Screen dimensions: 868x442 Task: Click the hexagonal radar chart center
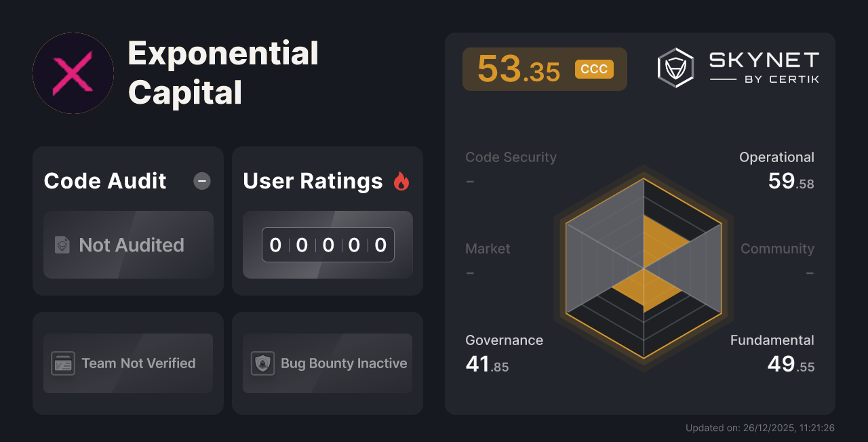tap(642, 270)
